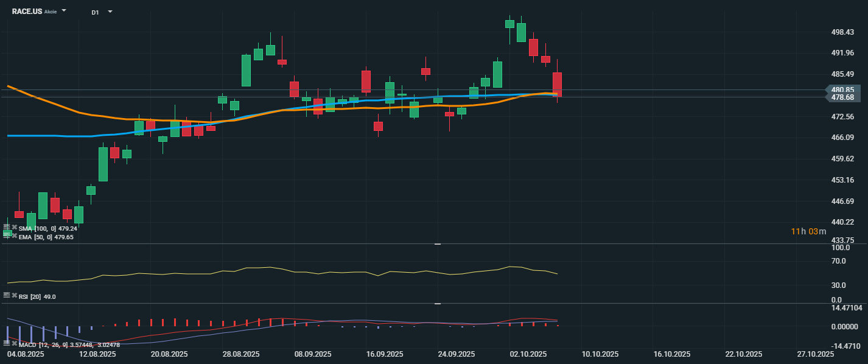Open the SMA indicator settings menu icon
This screenshot has width=868, height=364.
point(7,228)
